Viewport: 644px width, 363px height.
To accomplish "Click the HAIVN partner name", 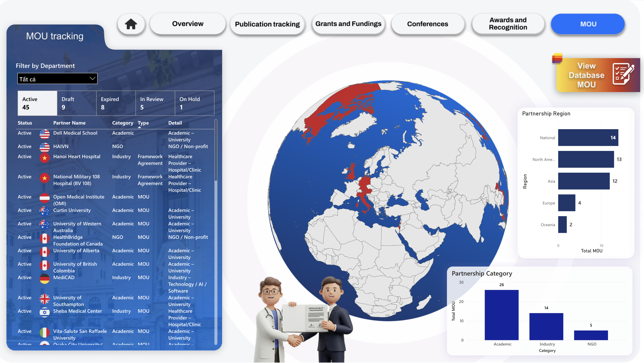I will point(61,147).
